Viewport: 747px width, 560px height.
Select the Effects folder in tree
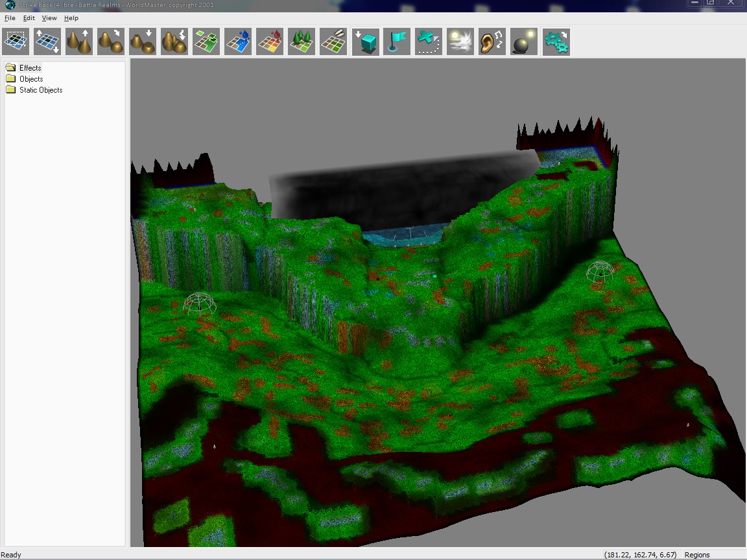pos(30,67)
